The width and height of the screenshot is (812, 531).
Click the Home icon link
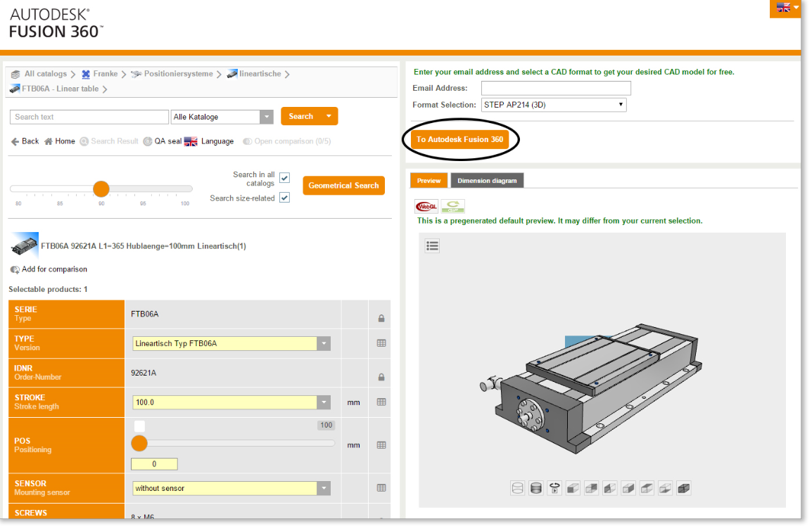coord(59,141)
